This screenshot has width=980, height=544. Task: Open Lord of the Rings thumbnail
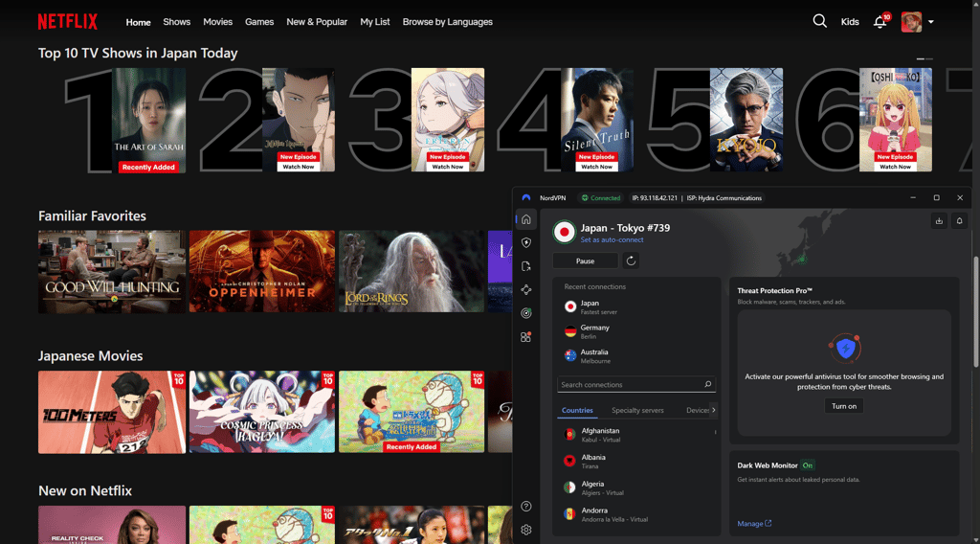(412, 272)
